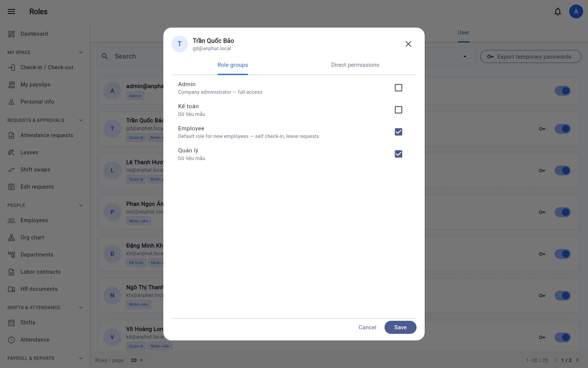This screenshot has width=588, height=368.
Task: Open the hamburger navigation menu
Action: coord(11,11)
